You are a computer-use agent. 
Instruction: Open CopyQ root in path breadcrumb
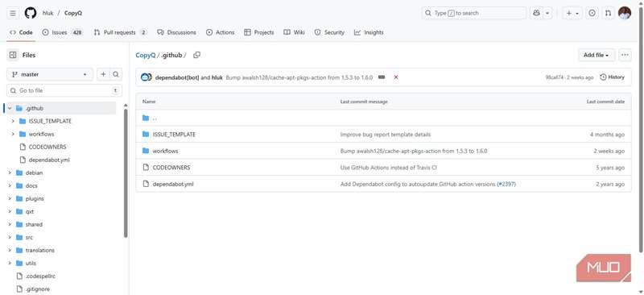pos(146,55)
